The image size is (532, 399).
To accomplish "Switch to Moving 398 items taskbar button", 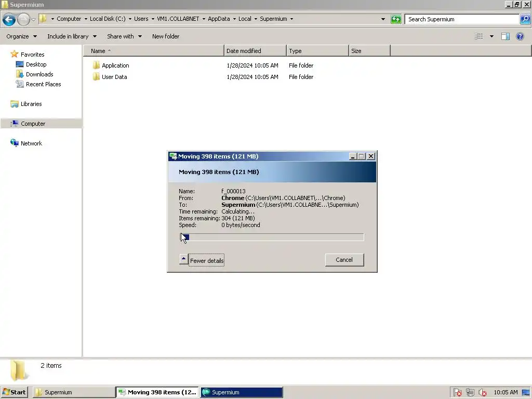I will pos(157,392).
